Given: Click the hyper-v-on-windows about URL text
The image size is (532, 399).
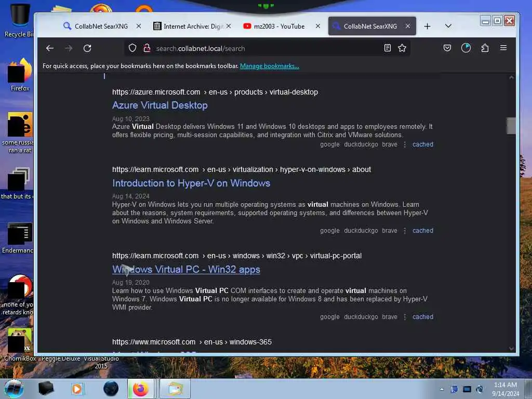Looking at the screenshot, I should [242, 169].
